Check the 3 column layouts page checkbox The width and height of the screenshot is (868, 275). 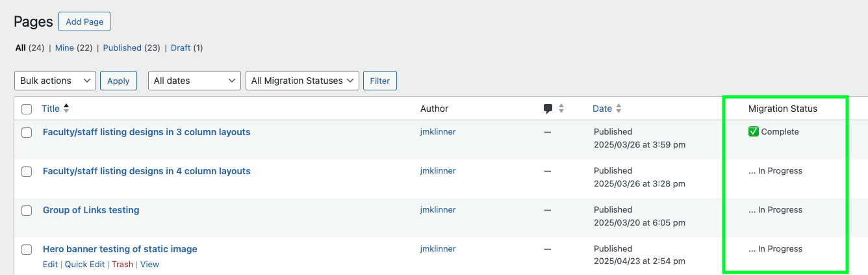coord(27,133)
